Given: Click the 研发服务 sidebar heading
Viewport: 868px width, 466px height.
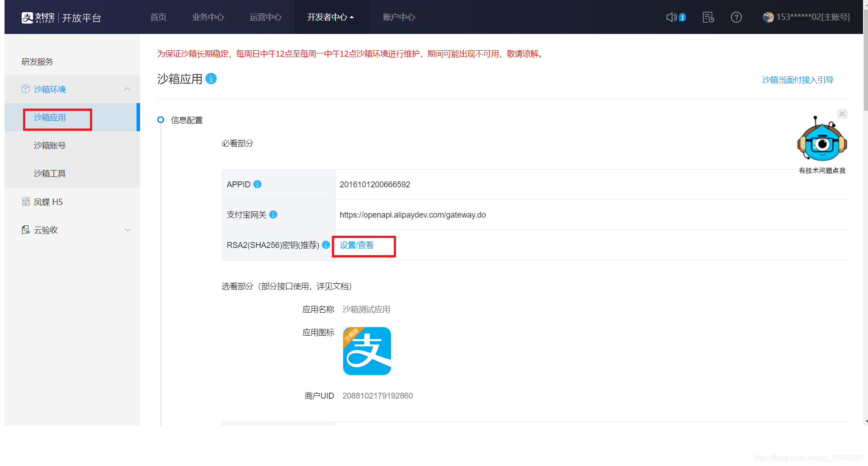Looking at the screenshot, I should 37,62.
